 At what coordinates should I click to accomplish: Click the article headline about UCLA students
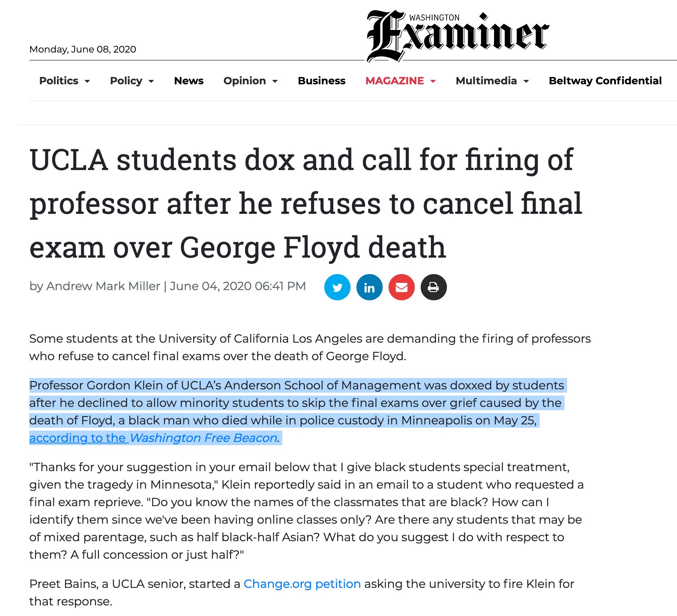coord(302,203)
